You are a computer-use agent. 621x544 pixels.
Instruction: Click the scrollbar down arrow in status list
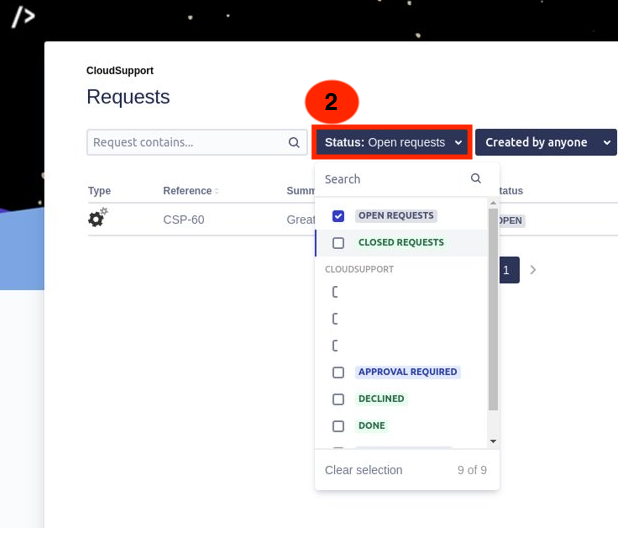point(493,441)
